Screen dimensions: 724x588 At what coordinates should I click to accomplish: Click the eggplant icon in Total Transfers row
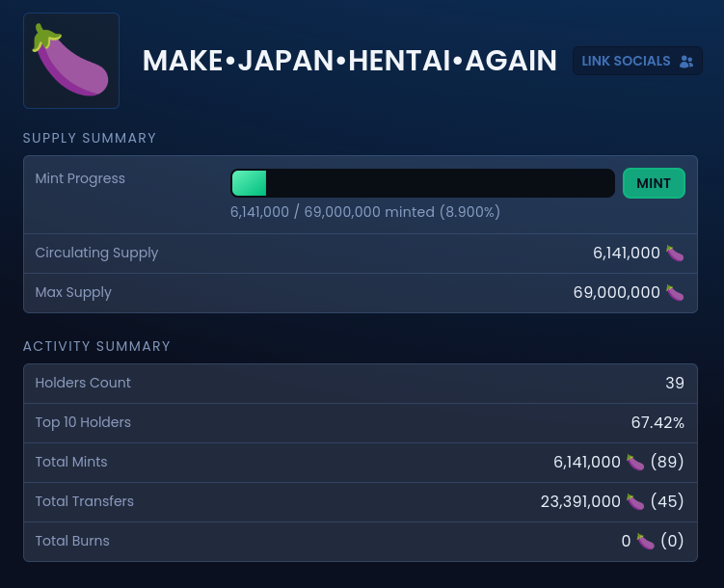click(x=635, y=501)
